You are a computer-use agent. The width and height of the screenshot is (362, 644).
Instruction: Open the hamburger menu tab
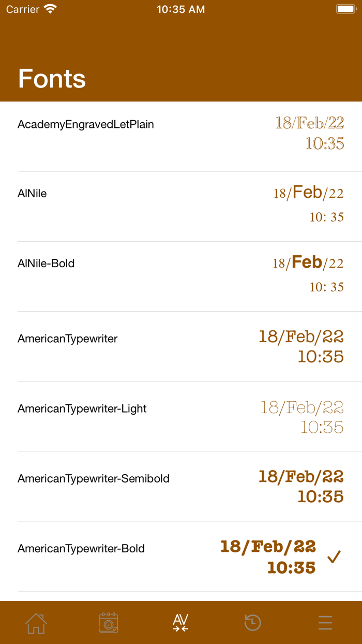325,622
